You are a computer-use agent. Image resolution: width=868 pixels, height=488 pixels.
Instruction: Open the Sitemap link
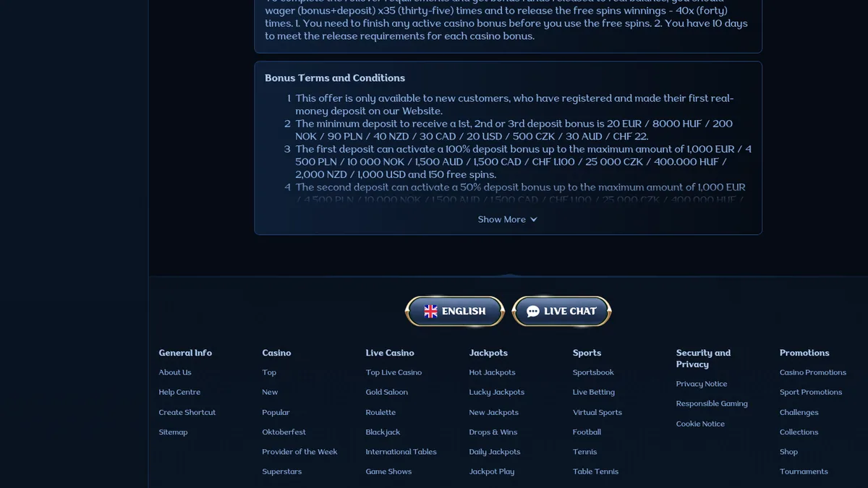[x=173, y=432]
